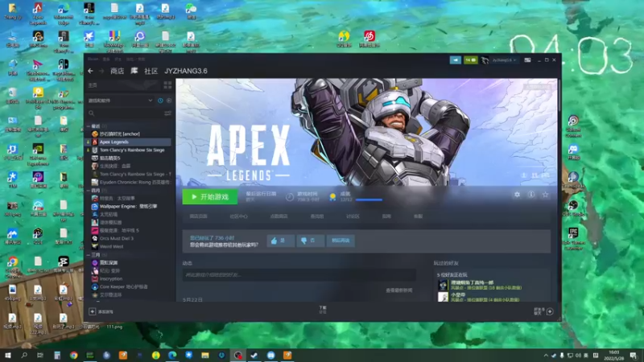Screen dimensions: 644x362
Task: Open the 社区 community tab
Action: coord(151,71)
